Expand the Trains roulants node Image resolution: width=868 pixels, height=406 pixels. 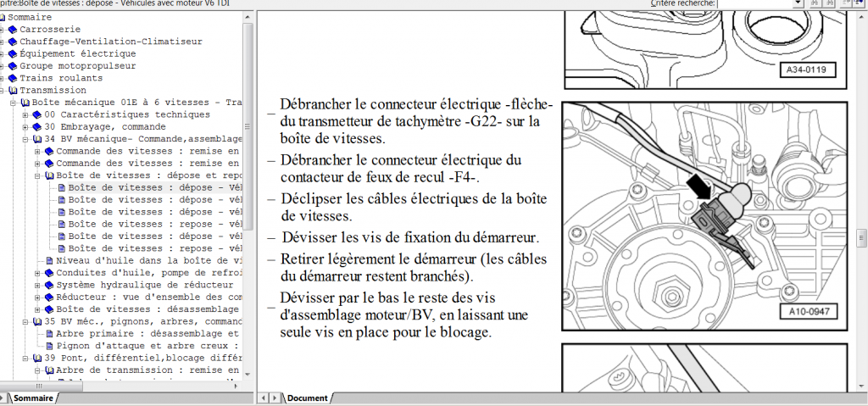[x=3, y=78]
